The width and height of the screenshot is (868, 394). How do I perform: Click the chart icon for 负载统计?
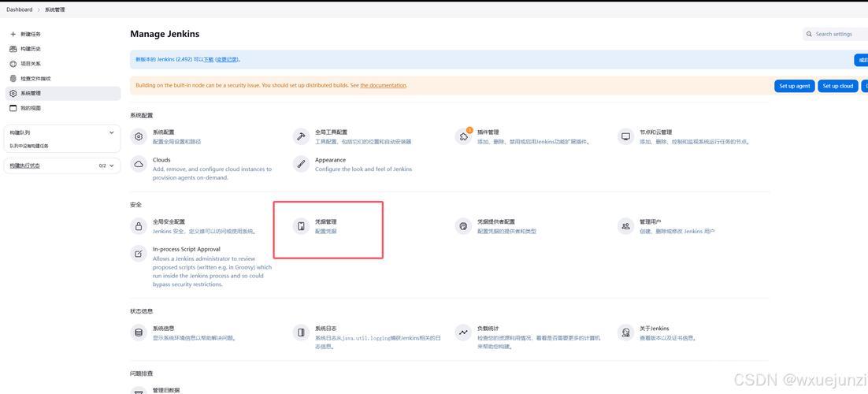tap(463, 333)
